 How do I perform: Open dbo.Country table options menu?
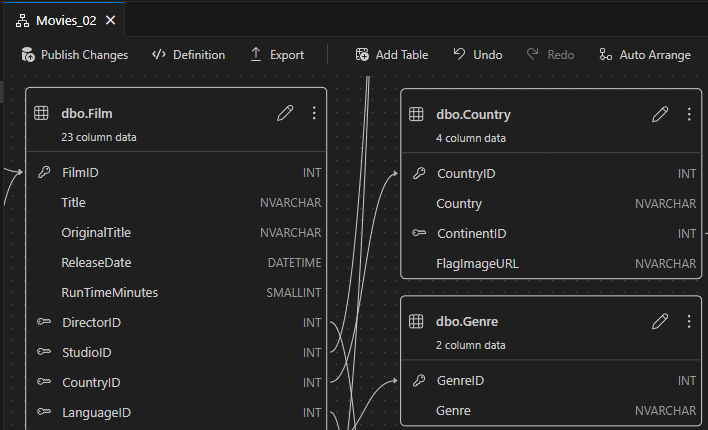click(689, 114)
